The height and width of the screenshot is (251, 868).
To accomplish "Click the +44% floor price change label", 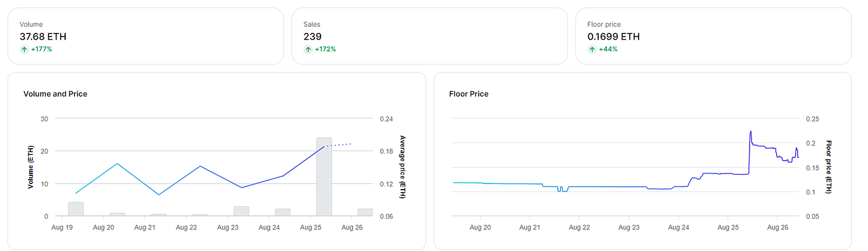I will coord(608,49).
